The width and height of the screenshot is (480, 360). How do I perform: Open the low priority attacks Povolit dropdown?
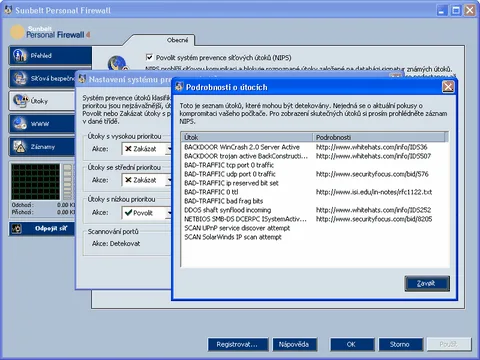[x=147, y=213]
